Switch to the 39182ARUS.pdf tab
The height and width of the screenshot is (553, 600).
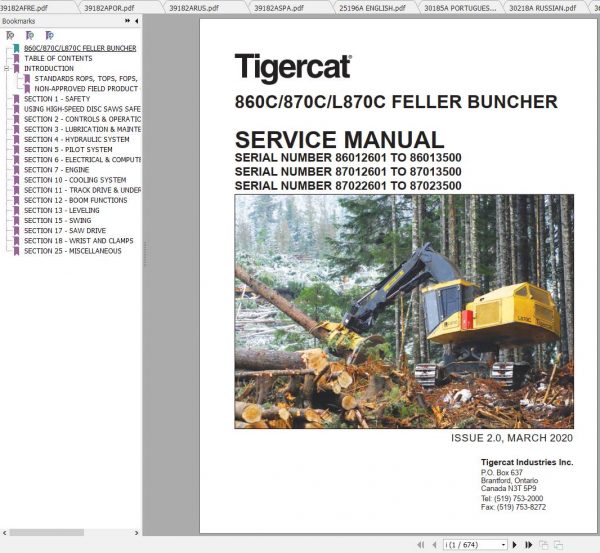coord(194,8)
